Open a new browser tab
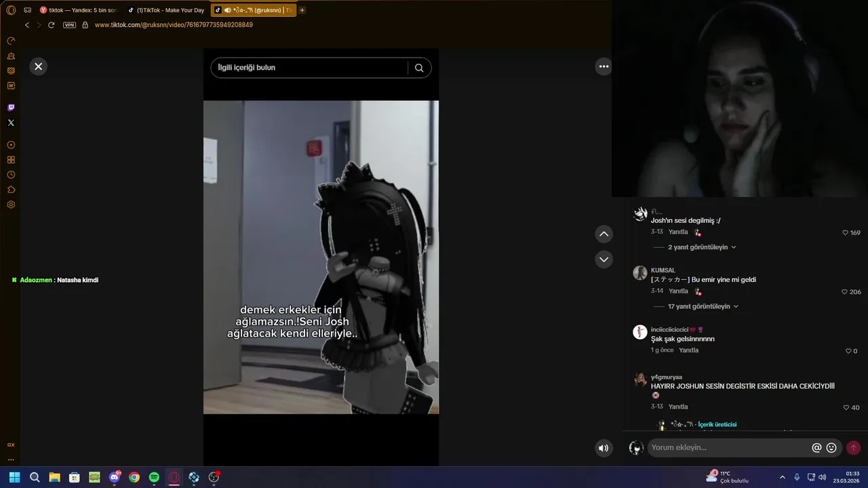The image size is (868, 488). pyautogui.click(x=302, y=10)
